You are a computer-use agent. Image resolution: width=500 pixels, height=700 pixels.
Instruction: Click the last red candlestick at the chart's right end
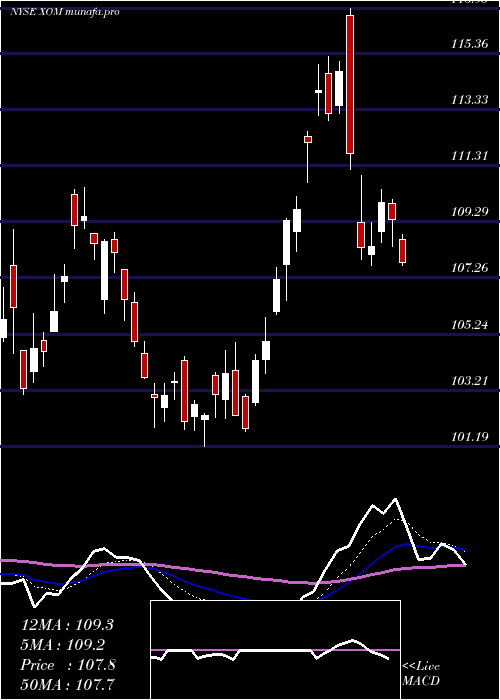403,250
